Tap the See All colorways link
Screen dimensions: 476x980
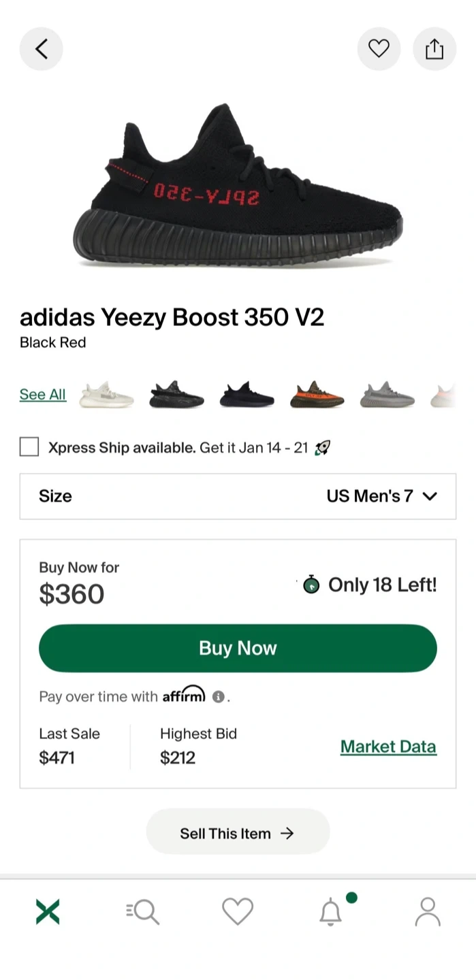(x=43, y=395)
